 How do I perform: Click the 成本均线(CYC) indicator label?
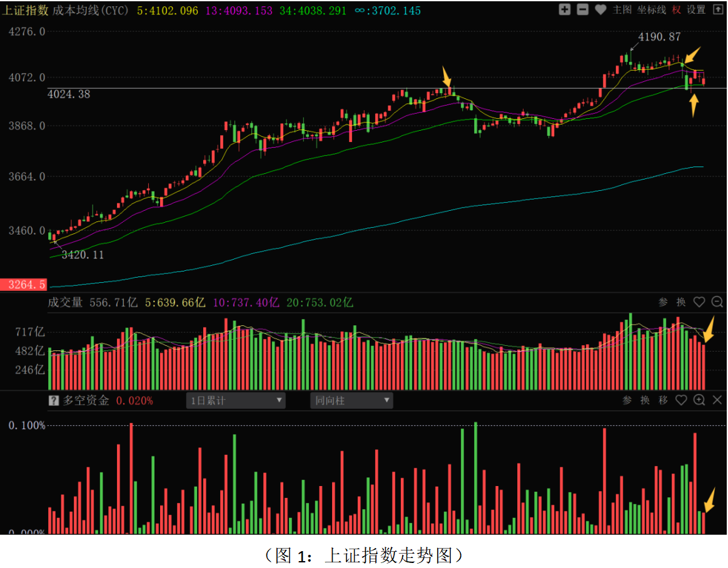click(x=89, y=11)
